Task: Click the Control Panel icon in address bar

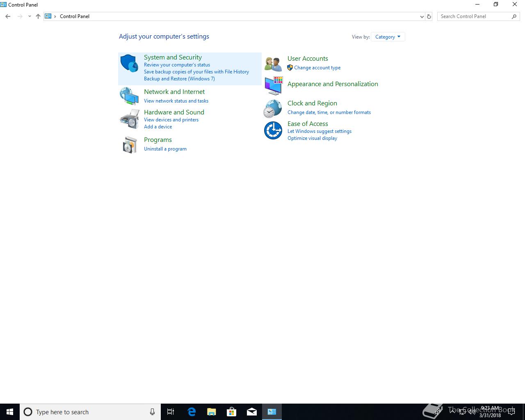Action: point(48,16)
